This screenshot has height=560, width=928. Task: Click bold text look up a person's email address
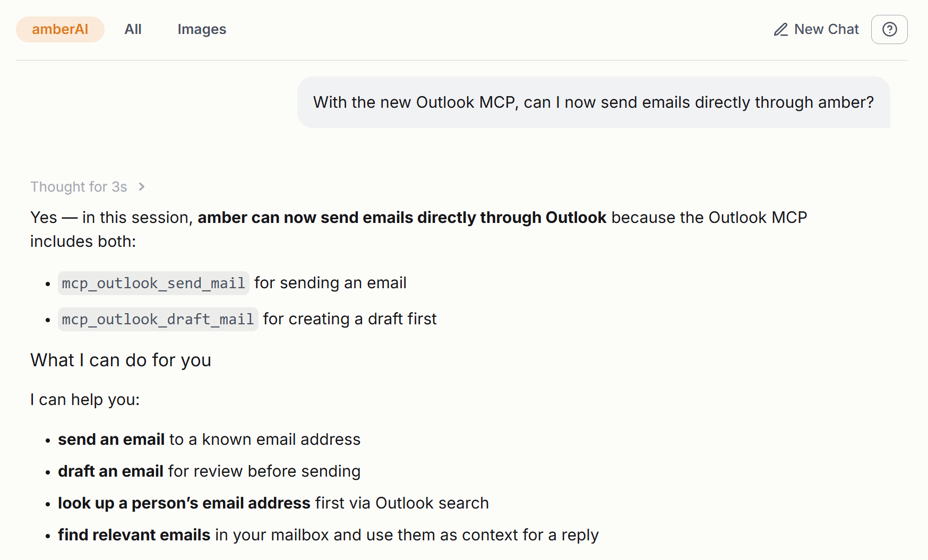point(184,503)
